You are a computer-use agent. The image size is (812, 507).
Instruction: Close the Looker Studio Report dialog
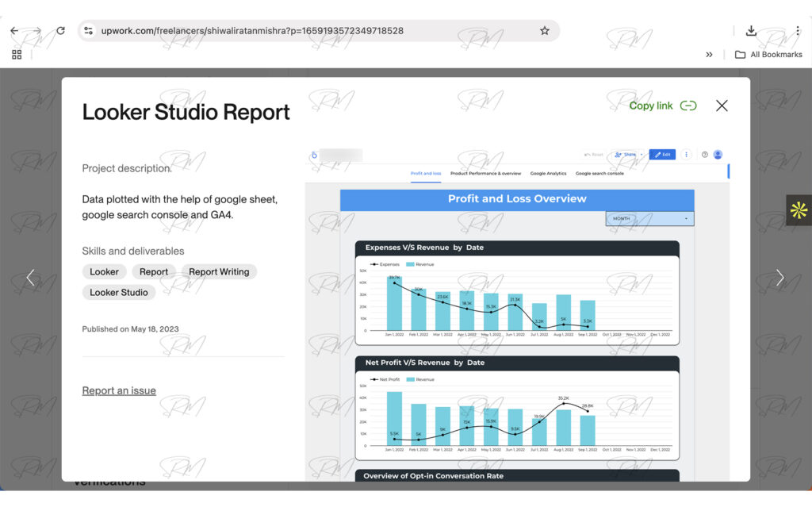[722, 106]
